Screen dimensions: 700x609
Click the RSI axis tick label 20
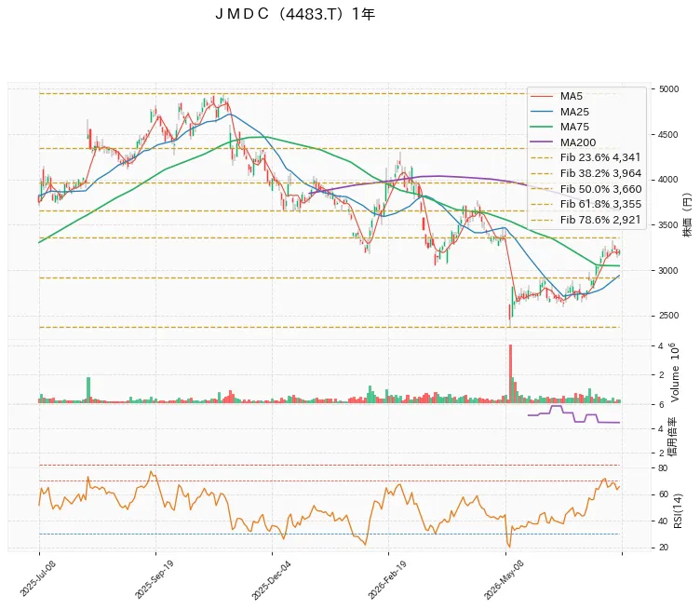point(663,548)
